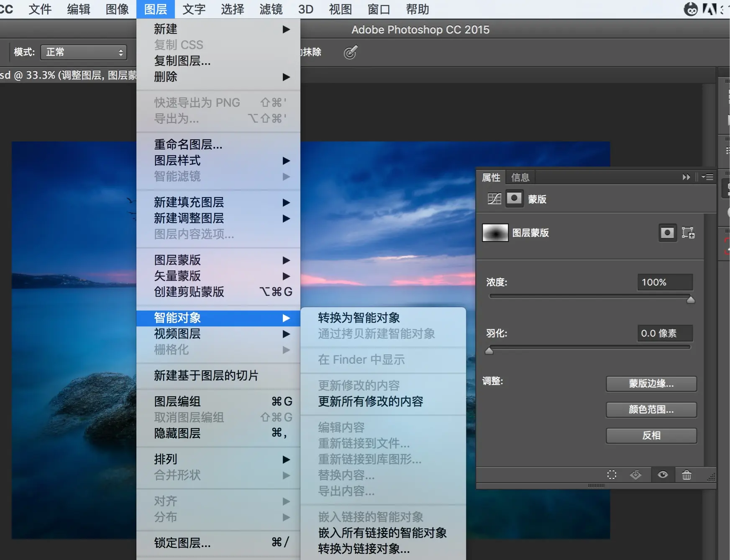730x560 pixels.
Task: Select the mask icon beside the 蒙版 label
Action: 514,198
